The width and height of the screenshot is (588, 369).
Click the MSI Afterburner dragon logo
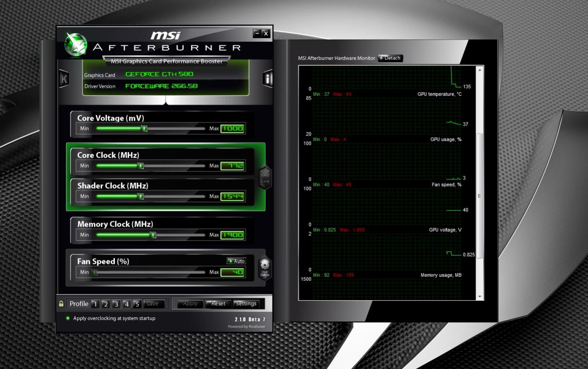pos(76,45)
